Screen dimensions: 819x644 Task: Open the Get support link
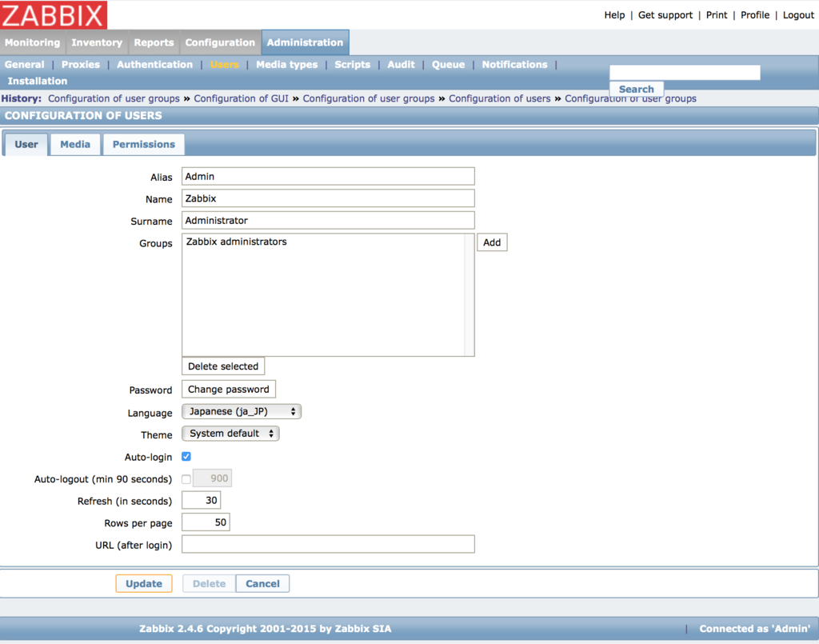tap(665, 15)
